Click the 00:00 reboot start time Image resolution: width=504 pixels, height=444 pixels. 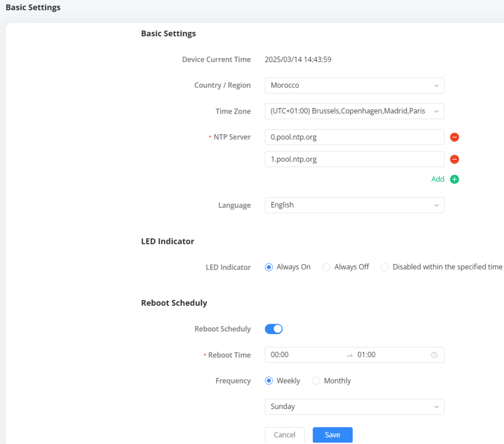pos(280,355)
